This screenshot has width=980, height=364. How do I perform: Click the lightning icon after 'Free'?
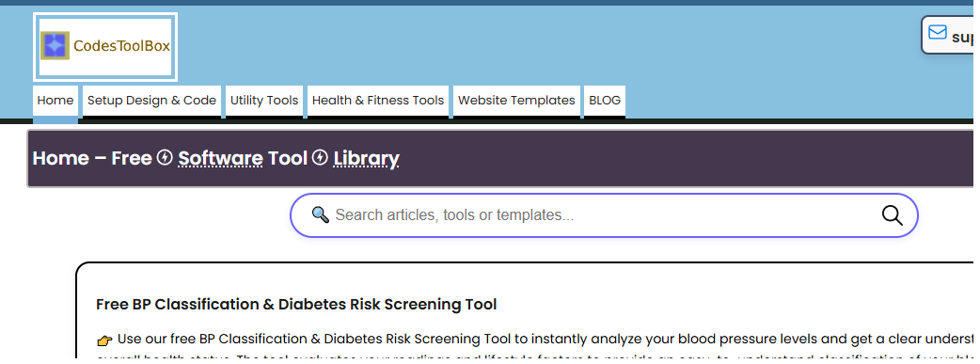pos(165,158)
